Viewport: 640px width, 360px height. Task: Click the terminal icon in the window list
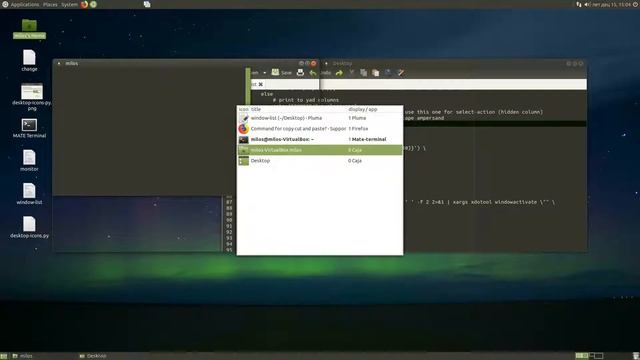[x=244, y=139]
